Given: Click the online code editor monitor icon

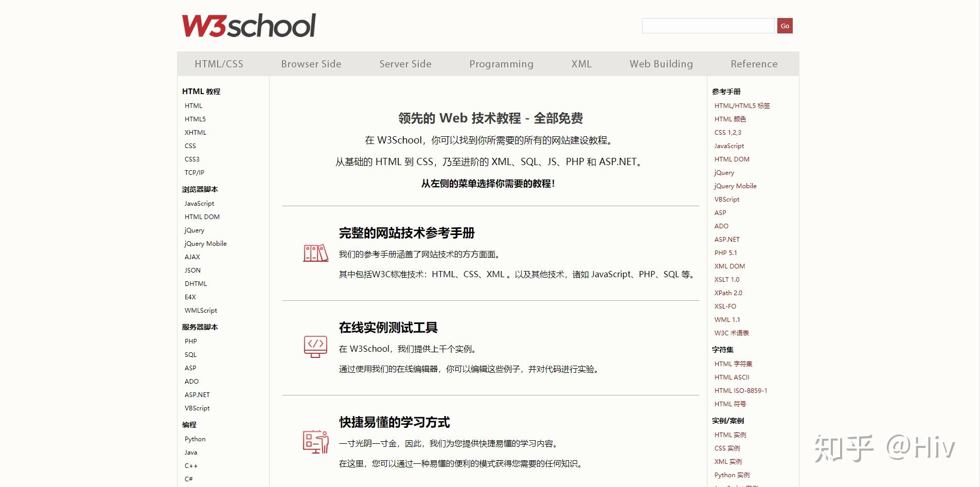Looking at the screenshot, I should click(316, 347).
